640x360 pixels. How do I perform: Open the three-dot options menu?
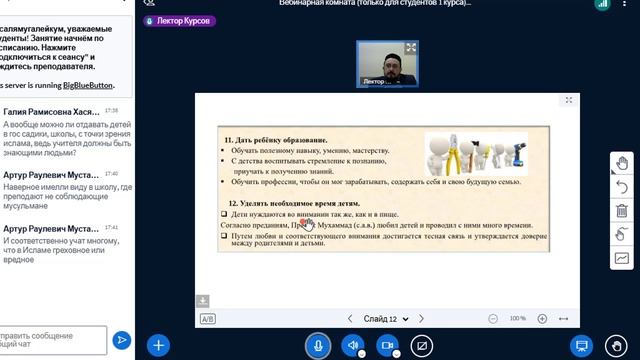[x=624, y=4]
